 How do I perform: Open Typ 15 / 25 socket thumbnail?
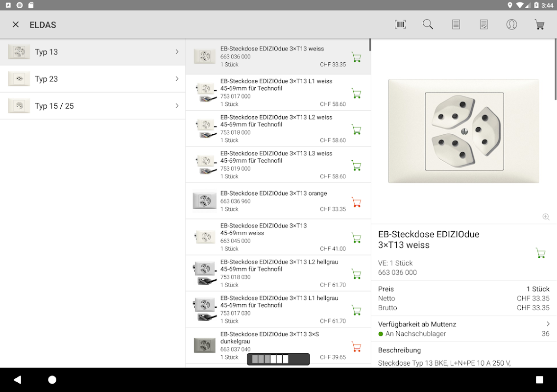pos(19,106)
